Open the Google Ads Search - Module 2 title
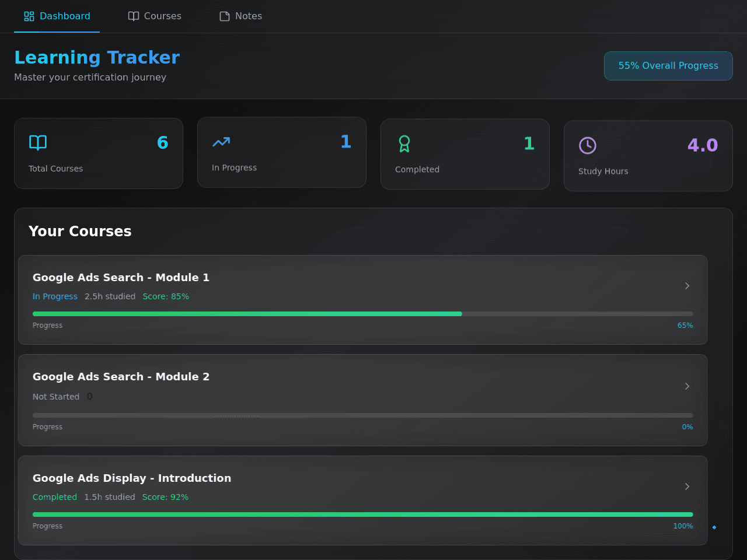The image size is (747, 560). coord(121,377)
